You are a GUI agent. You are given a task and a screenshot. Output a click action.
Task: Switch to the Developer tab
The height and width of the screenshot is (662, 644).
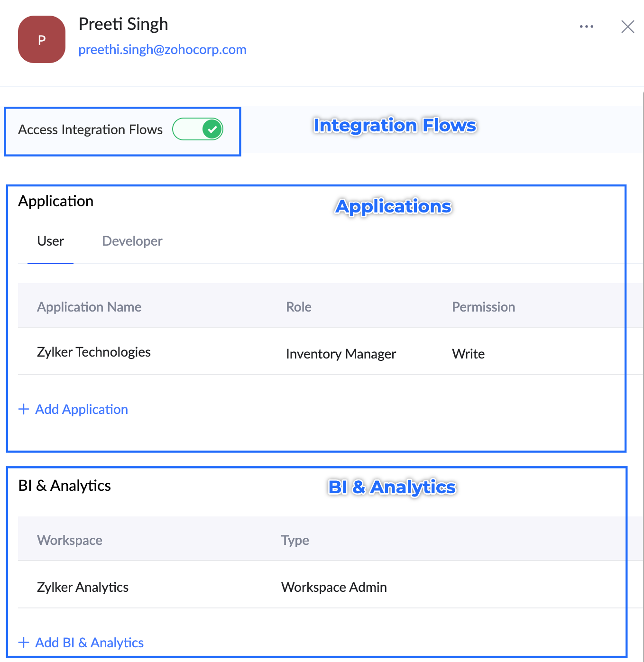pos(132,241)
